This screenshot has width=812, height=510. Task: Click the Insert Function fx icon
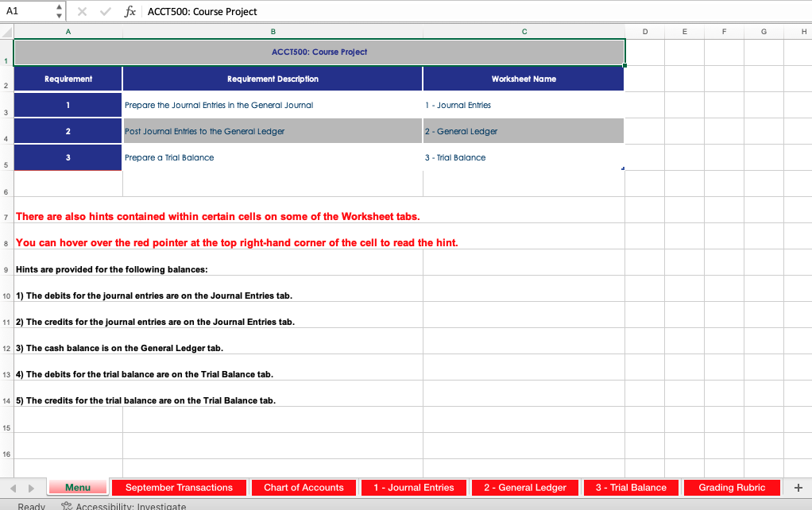(x=130, y=11)
